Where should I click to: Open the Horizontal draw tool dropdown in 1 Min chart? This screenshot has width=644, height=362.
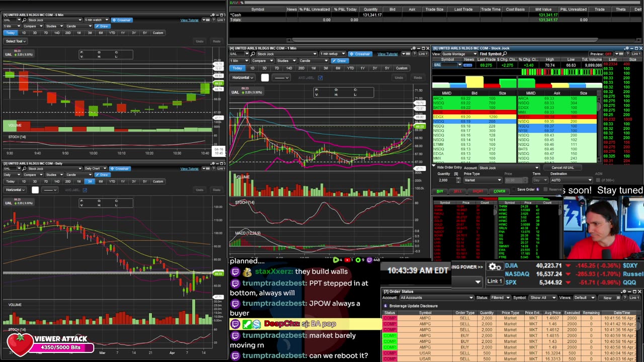243,78
